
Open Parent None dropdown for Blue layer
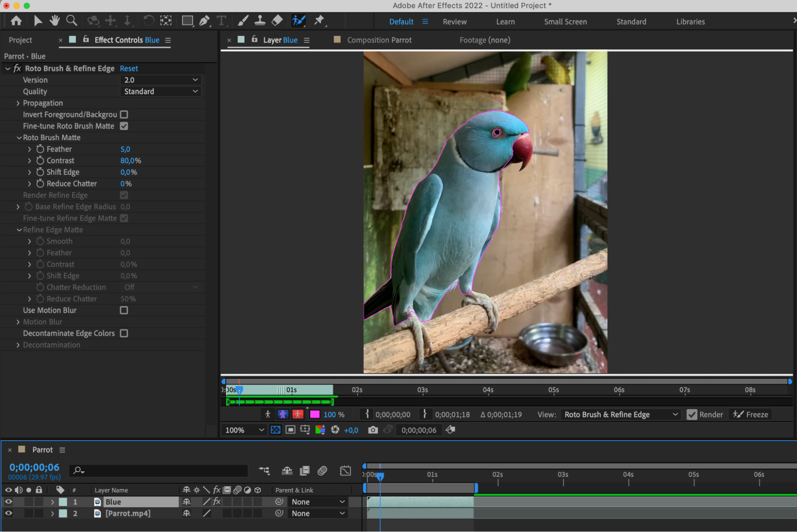317,502
